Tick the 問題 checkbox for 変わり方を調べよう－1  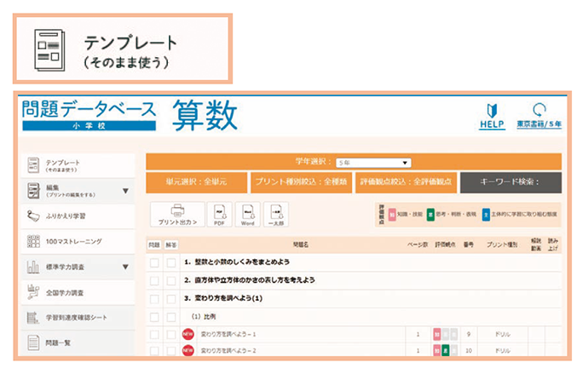(154, 334)
